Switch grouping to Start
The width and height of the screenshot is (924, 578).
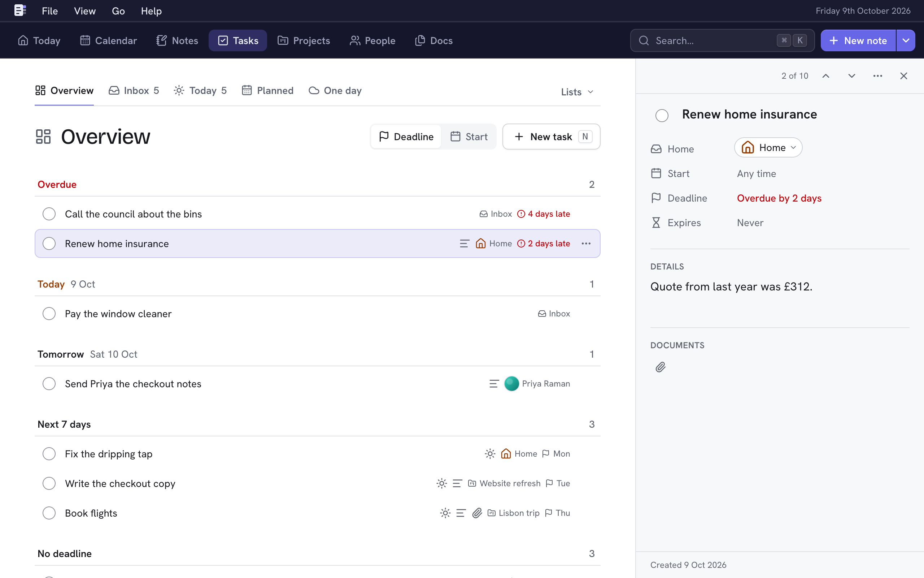tap(469, 137)
